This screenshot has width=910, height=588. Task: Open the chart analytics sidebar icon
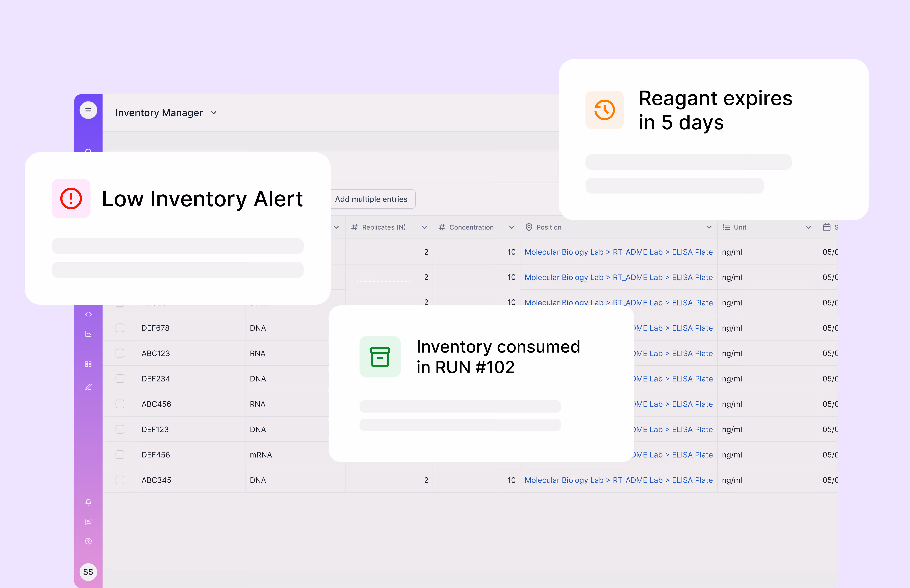pos(88,334)
